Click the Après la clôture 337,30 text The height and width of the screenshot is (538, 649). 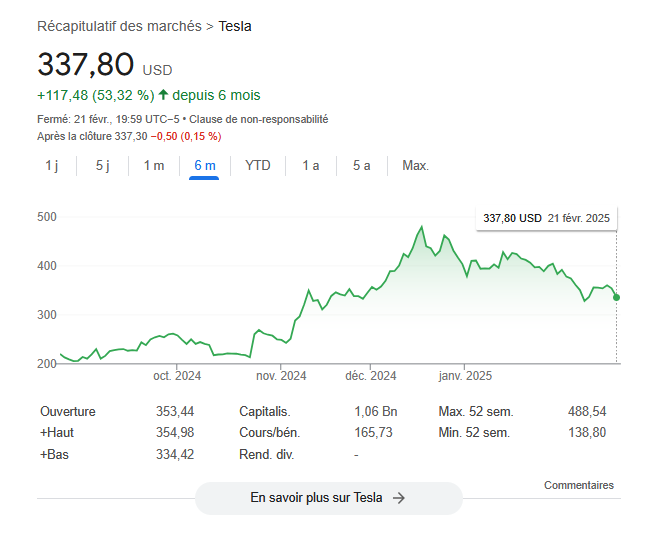(x=92, y=136)
